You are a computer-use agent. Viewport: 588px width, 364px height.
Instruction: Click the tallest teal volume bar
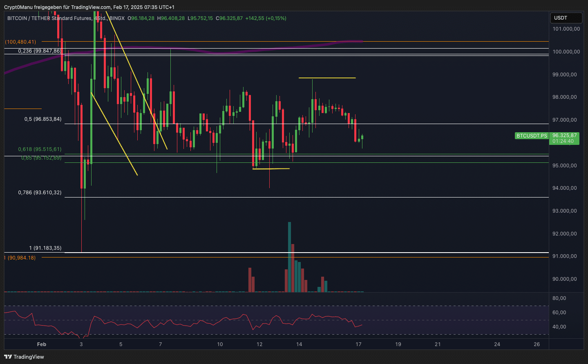coord(289,257)
